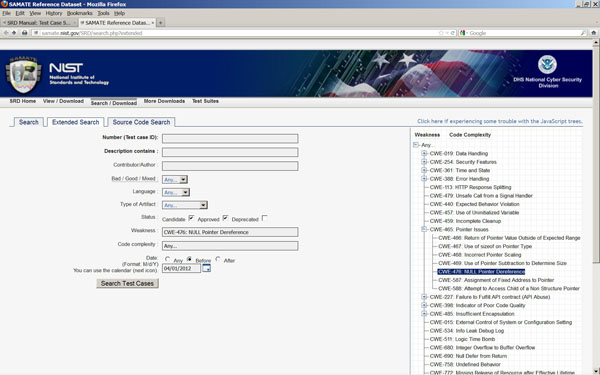This screenshot has height=375, width=600.
Task: Switch to the Search tab
Action: point(29,122)
